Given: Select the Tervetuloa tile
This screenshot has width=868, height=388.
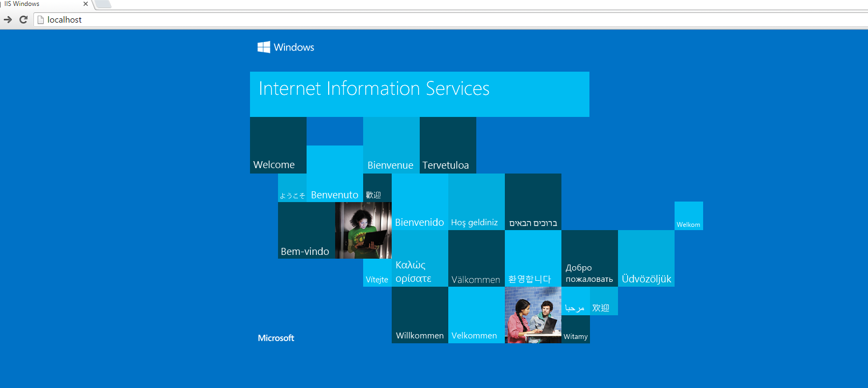Looking at the screenshot, I should point(448,145).
